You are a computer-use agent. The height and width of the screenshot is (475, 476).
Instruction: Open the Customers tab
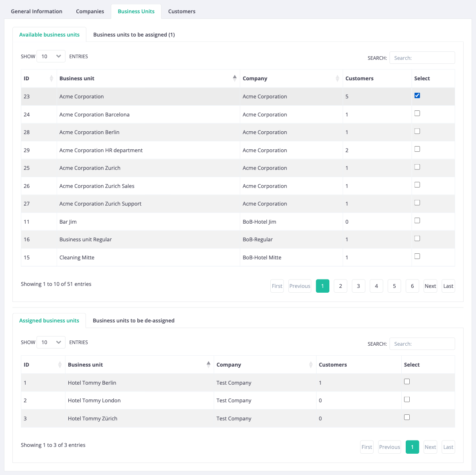(182, 12)
